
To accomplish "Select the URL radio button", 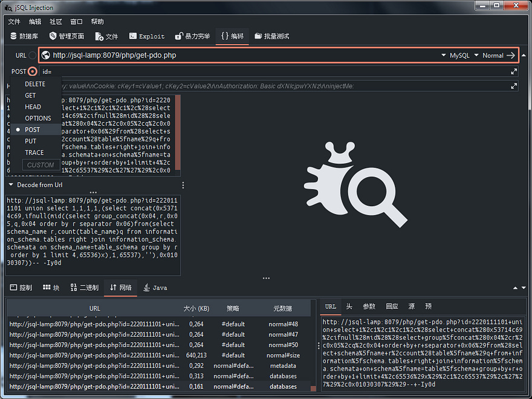I will 32,55.
